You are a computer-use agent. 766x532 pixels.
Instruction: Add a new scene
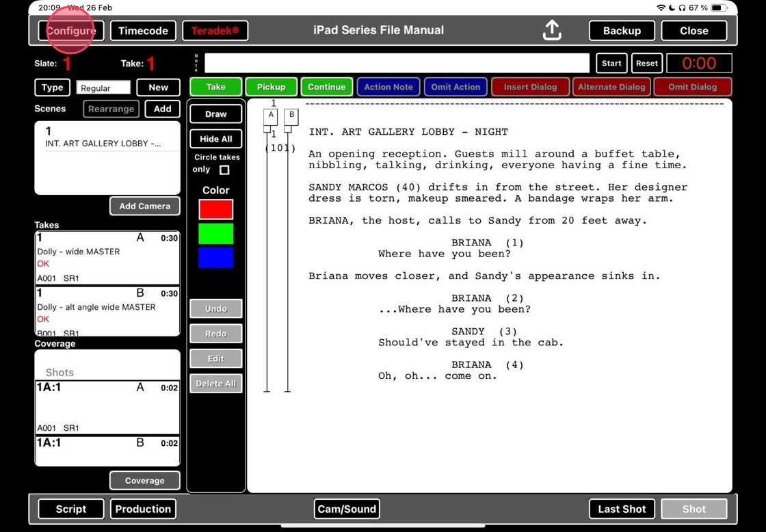point(163,109)
